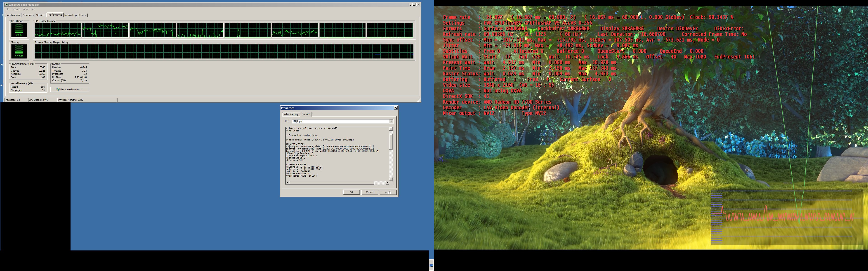Click the first CPU core history graph
The image size is (868, 271).
[x=58, y=30]
